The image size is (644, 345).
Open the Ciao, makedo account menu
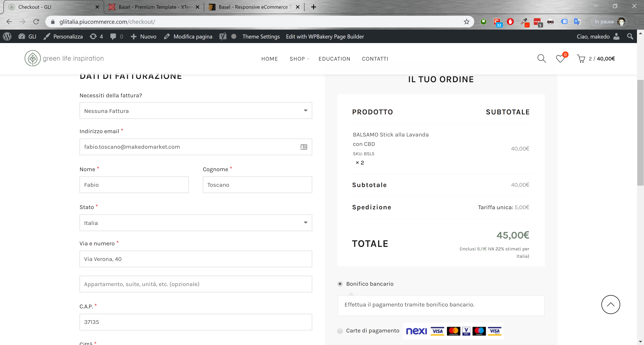point(598,37)
